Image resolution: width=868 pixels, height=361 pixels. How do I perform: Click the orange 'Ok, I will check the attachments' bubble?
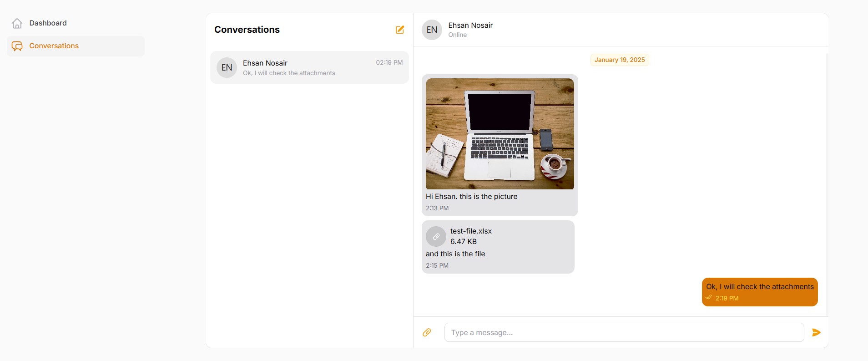[x=760, y=292]
